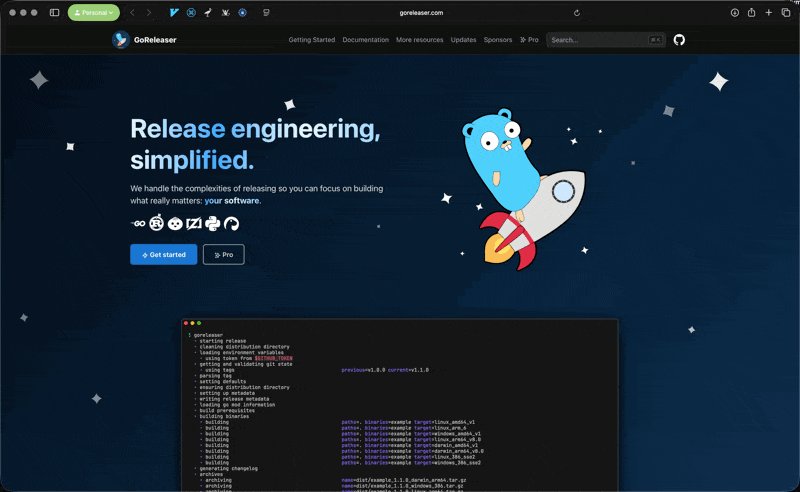The height and width of the screenshot is (492, 800).
Task: Click the 'build prerequisites' terminal line
Action: 227,410
